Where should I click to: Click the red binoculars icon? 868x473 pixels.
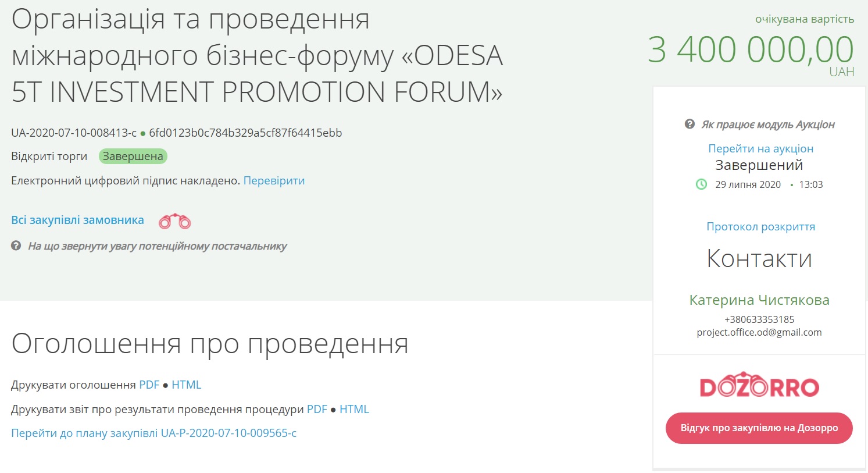174,221
